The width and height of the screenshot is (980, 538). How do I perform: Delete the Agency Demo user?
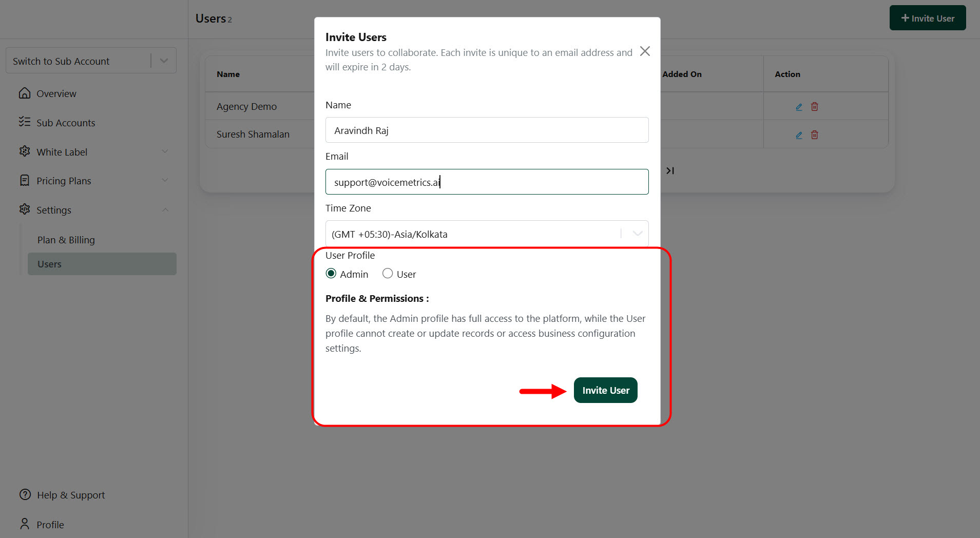815,107
